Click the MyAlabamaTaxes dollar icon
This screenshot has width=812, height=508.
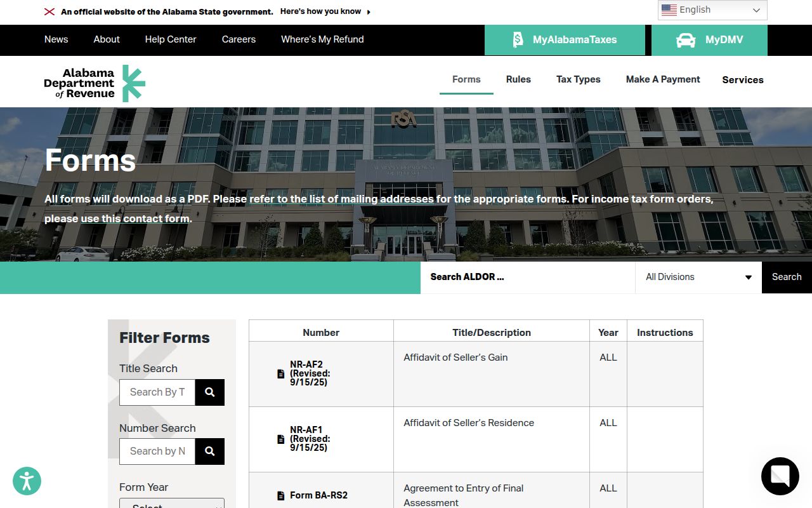[x=518, y=39]
